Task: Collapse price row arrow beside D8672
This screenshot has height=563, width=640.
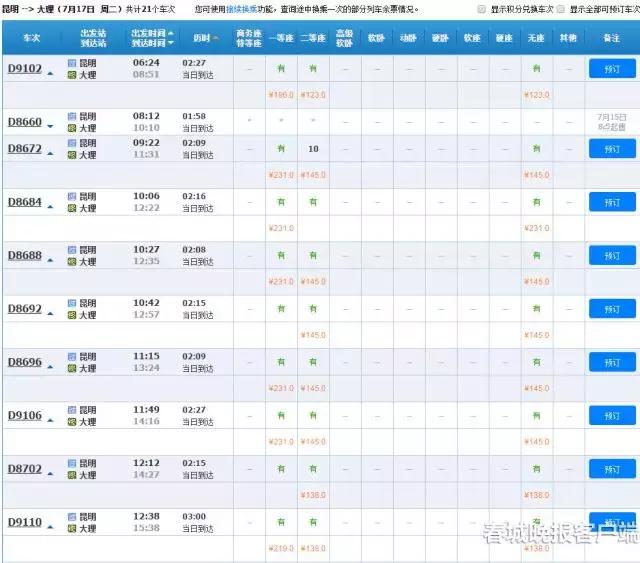Action: (x=50, y=154)
